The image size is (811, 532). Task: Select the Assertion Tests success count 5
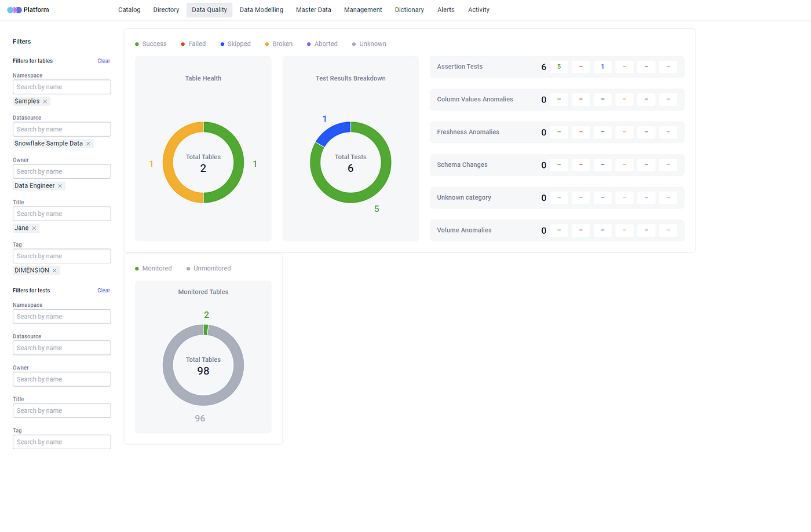point(559,67)
